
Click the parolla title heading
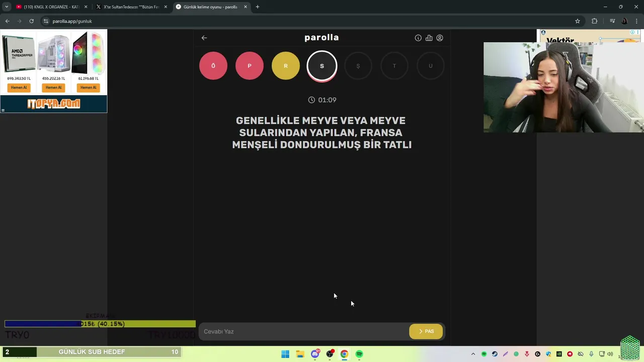[321, 38]
